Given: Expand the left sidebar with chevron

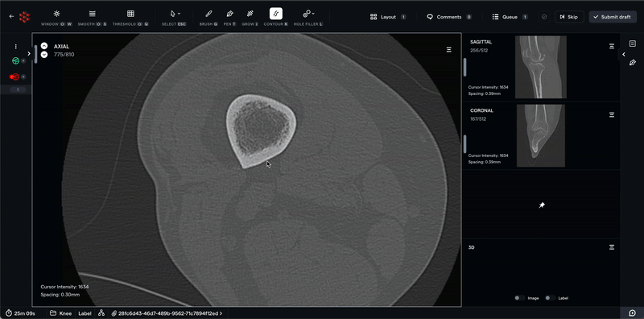Looking at the screenshot, I should [x=29, y=53].
